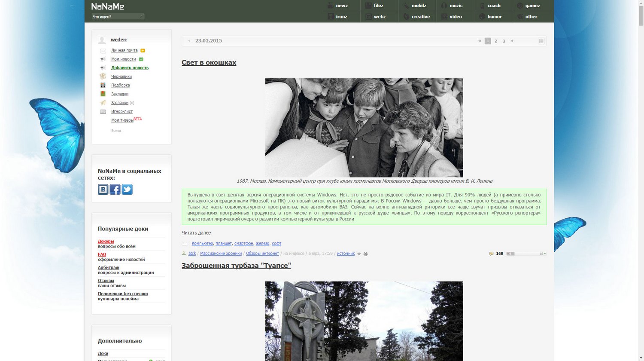Open the FAQ doc link
Screen dimensions: 644x361
coord(102,254)
